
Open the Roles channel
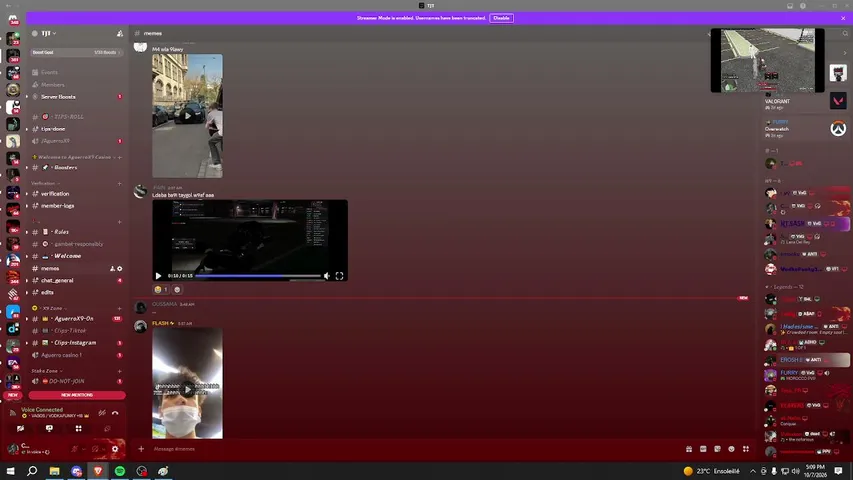point(61,232)
